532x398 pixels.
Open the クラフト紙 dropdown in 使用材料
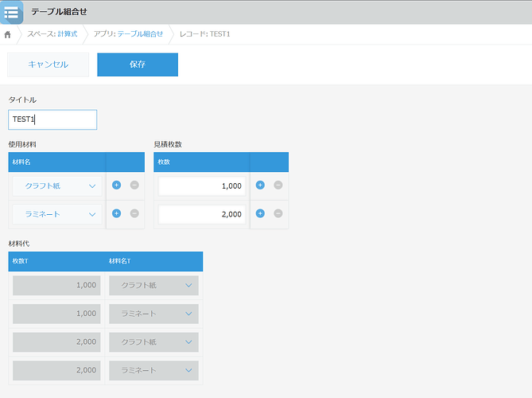[x=57, y=186]
